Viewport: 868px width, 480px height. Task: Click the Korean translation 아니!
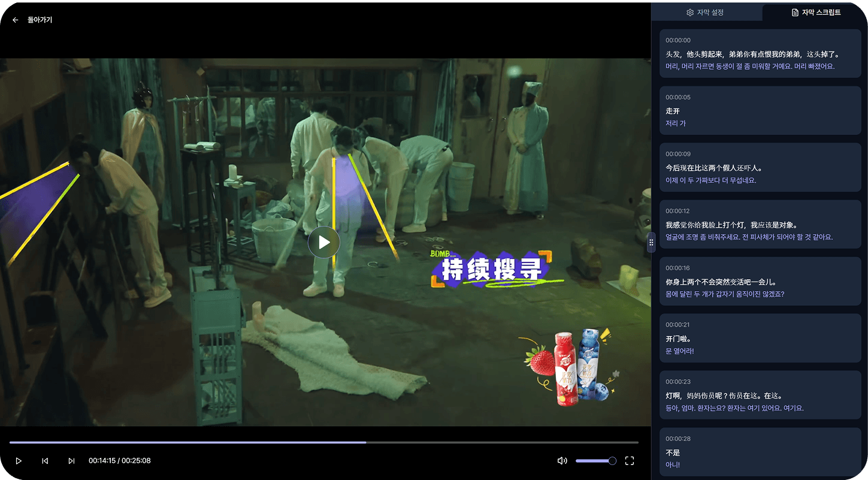click(673, 465)
